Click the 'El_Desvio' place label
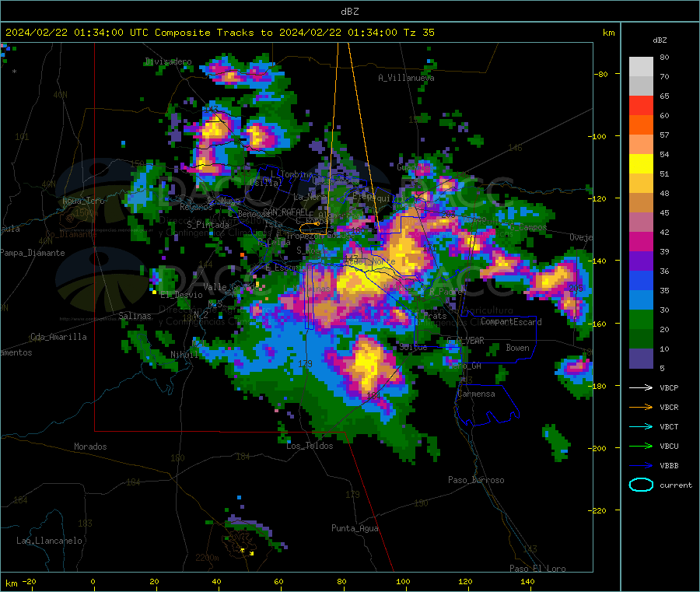 tap(181, 295)
